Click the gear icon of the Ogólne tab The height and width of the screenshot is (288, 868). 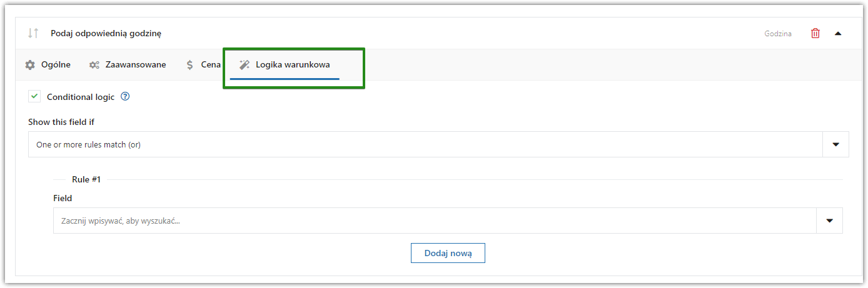(x=30, y=64)
